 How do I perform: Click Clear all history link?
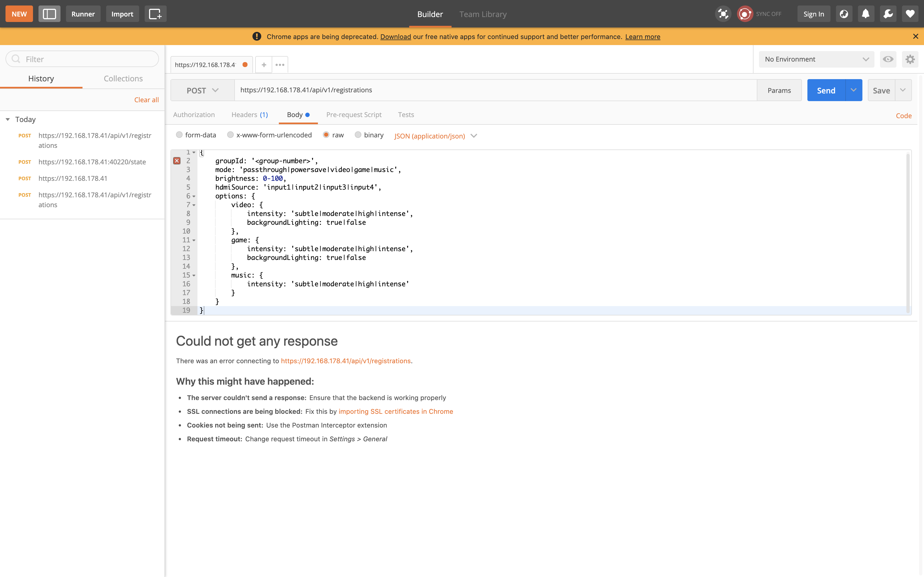[146, 100]
